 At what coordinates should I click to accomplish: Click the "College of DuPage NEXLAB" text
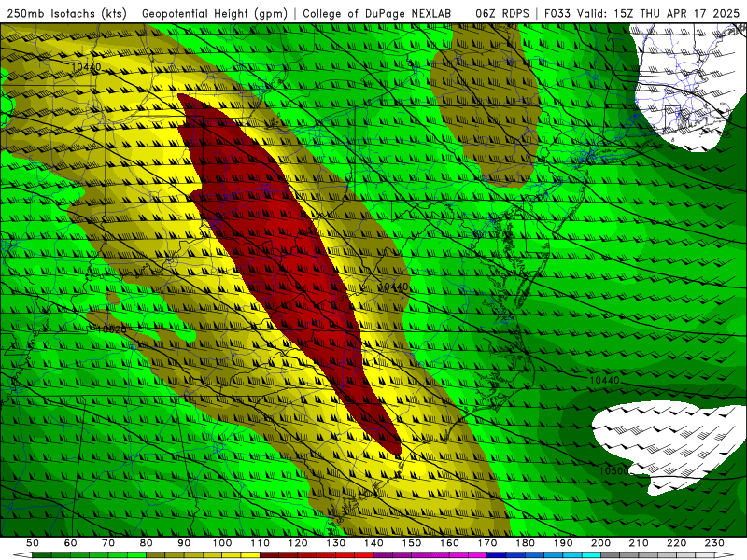click(377, 13)
